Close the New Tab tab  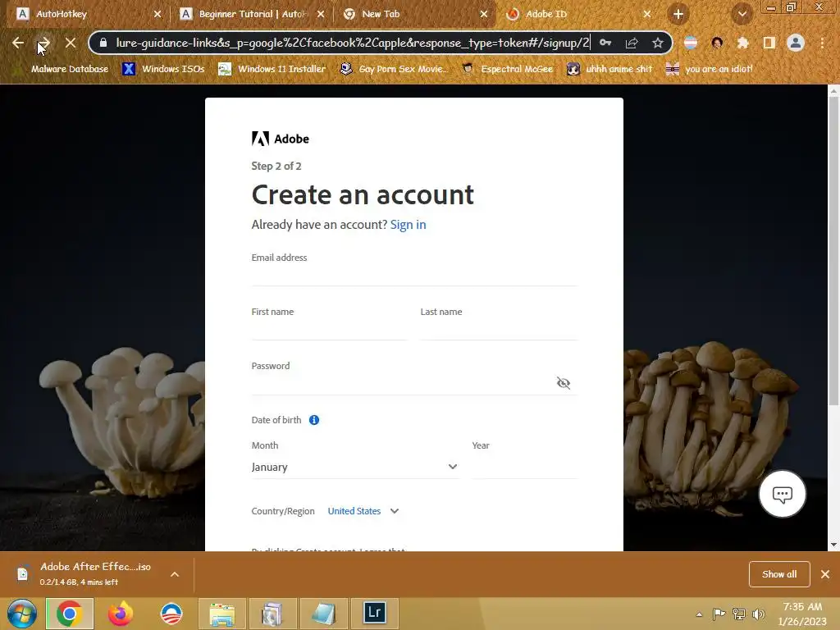tap(484, 15)
